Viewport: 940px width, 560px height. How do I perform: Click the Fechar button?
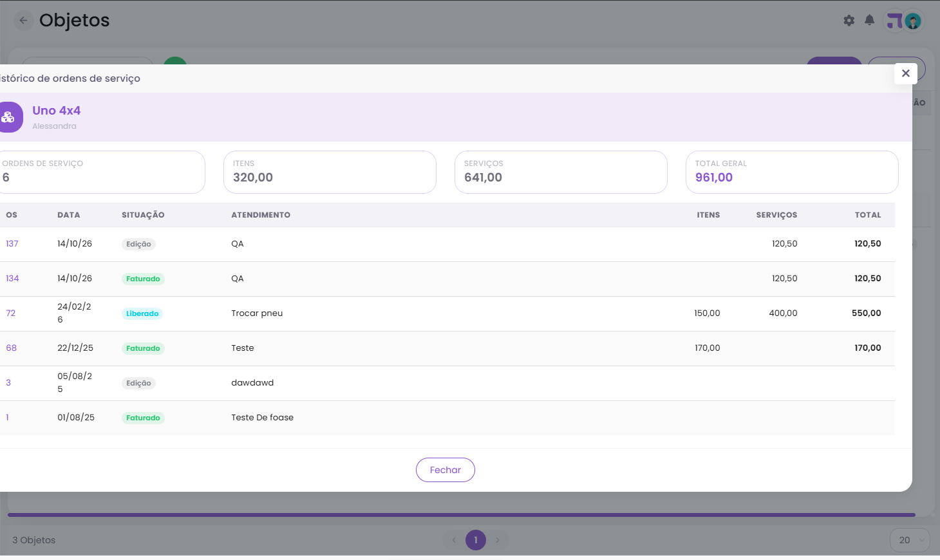pos(446,470)
